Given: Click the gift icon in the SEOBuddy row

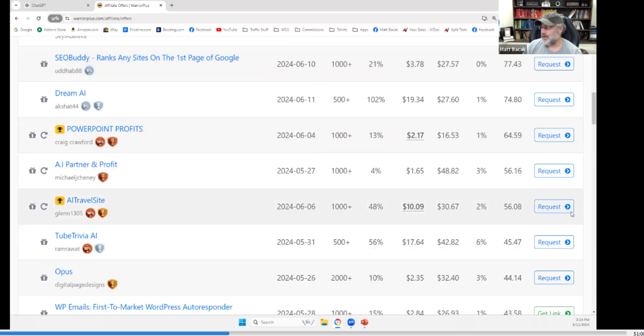Looking at the screenshot, I should pyautogui.click(x=44, y=64).
